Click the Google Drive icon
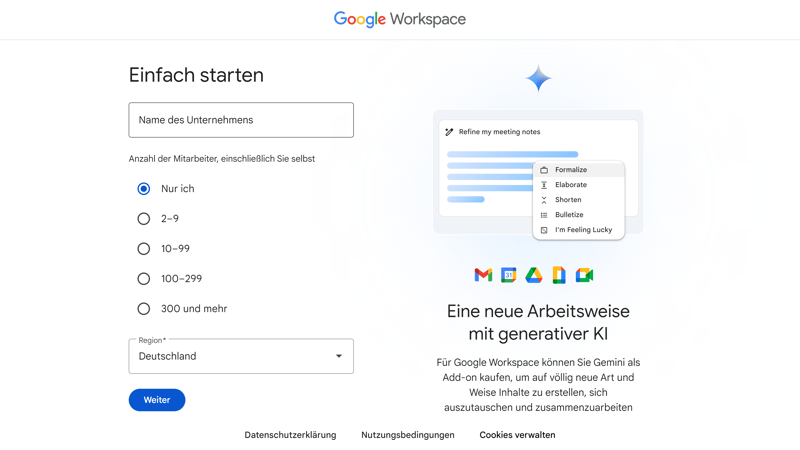Viewport: 800px width, 450px height. tap(534, 275)
